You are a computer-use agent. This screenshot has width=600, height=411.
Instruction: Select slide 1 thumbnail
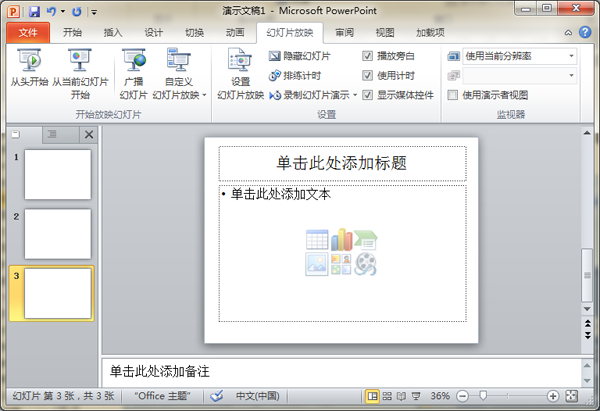(x=58, y=175)
